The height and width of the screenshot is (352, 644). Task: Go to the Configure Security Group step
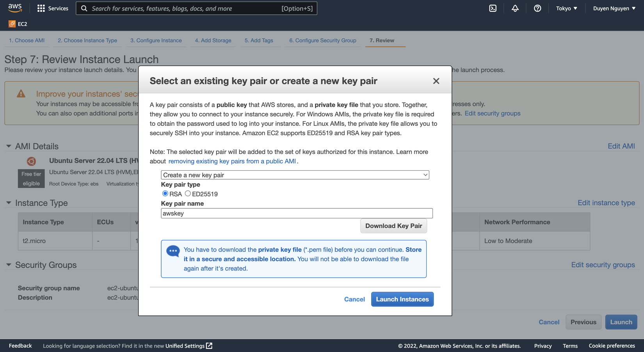pos(322,40)
